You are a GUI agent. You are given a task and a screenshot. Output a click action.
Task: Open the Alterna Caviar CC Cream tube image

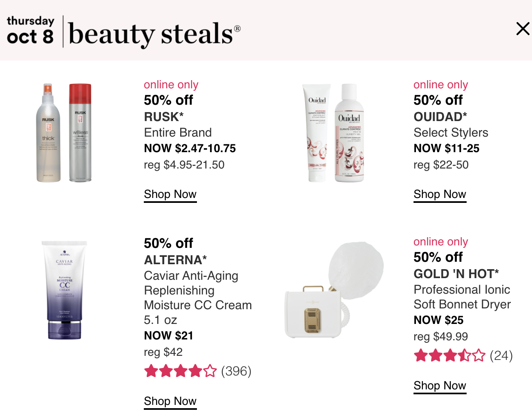[x=65, y=290]
